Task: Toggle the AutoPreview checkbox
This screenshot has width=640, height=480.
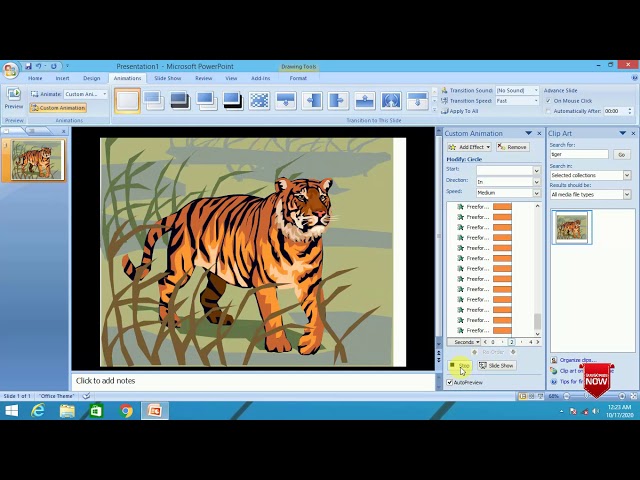Action: point(449,382)
